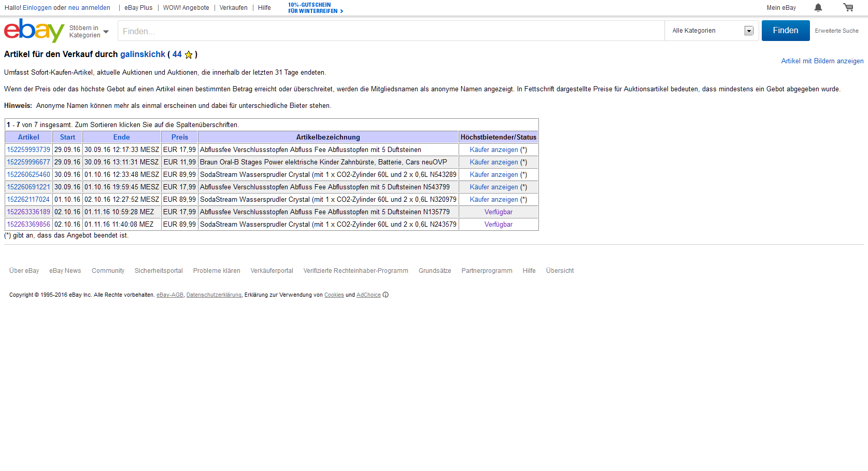Open article number 152263336189

(29, 212)
